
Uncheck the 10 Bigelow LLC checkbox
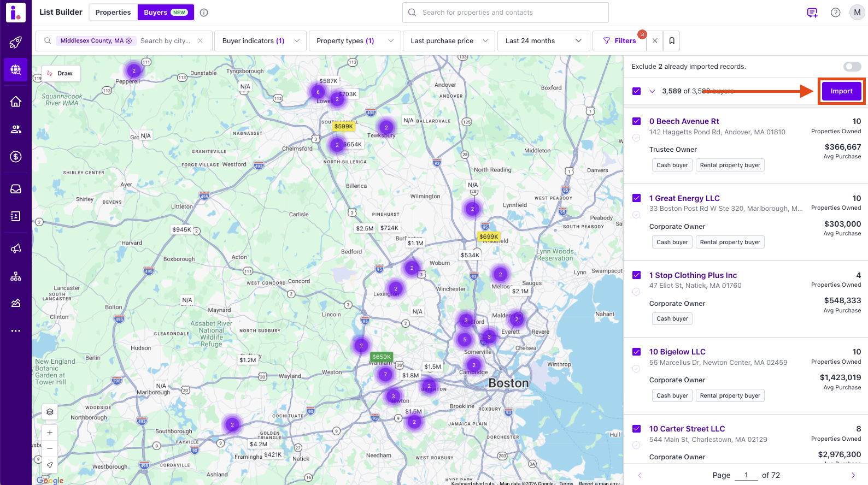point(636,352)
